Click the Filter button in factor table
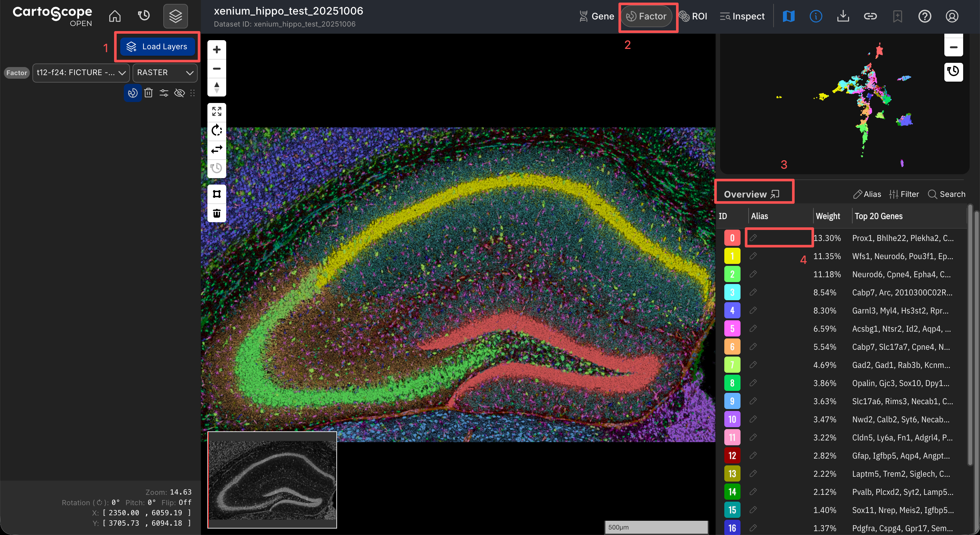Screen dimensions: 980x535 point(904,194)
